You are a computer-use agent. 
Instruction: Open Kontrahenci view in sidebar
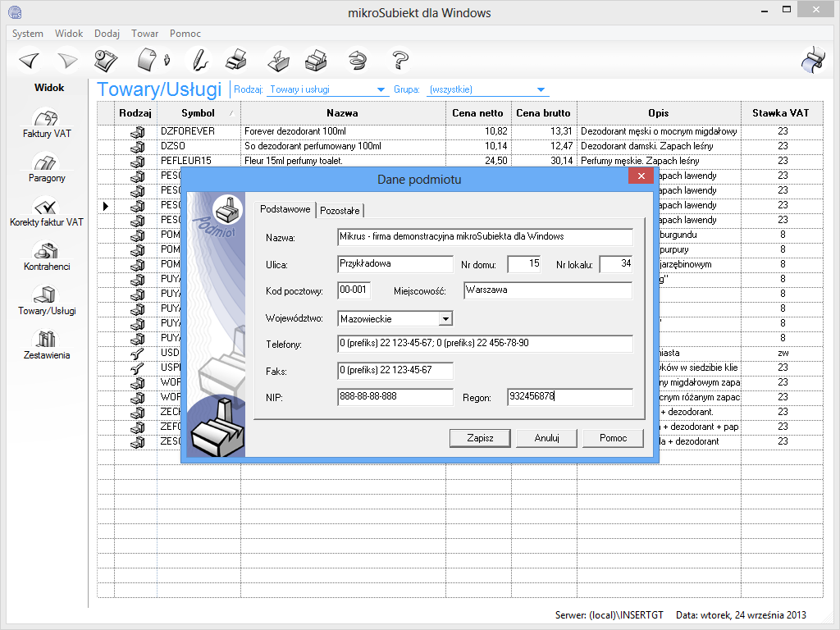[47, 258]
